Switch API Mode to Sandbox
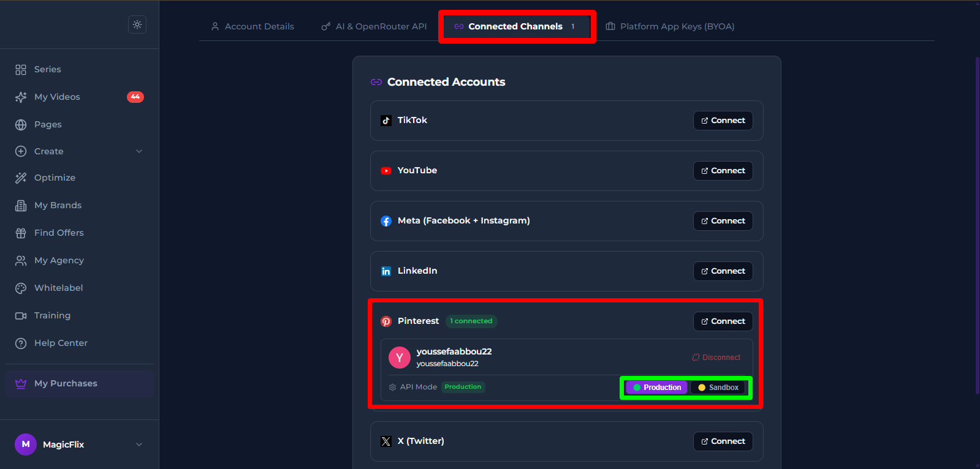Image resolution: width=980 pixels, height=469 pixels. click(x=718, y=388)
